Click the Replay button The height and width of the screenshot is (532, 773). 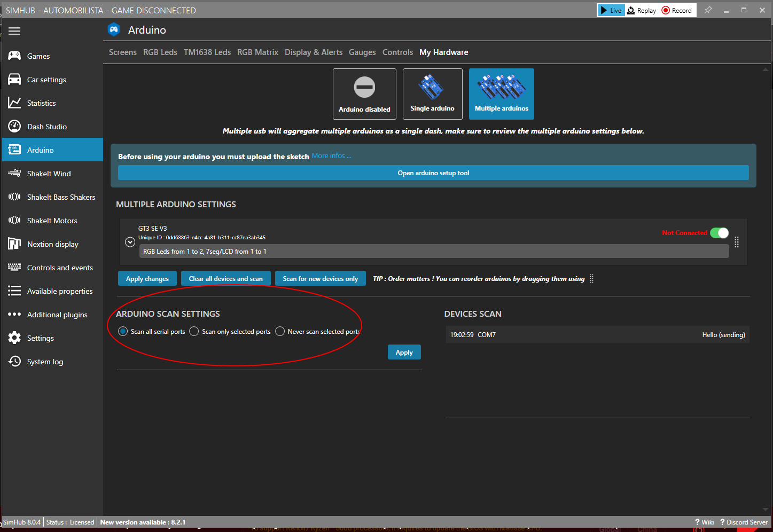tap(642, 10)
